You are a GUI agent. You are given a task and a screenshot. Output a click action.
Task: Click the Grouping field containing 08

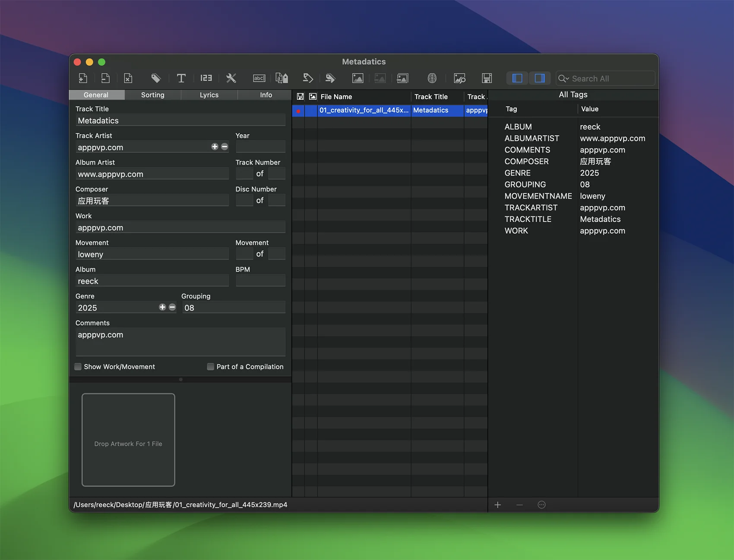click(234, 308)
